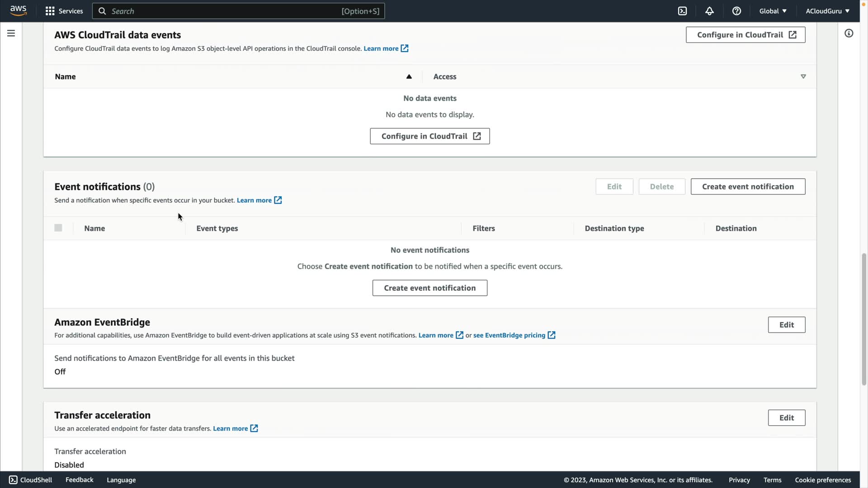
Task: Open the ACloudGuru account dropdown
Action: click(827, 11)
